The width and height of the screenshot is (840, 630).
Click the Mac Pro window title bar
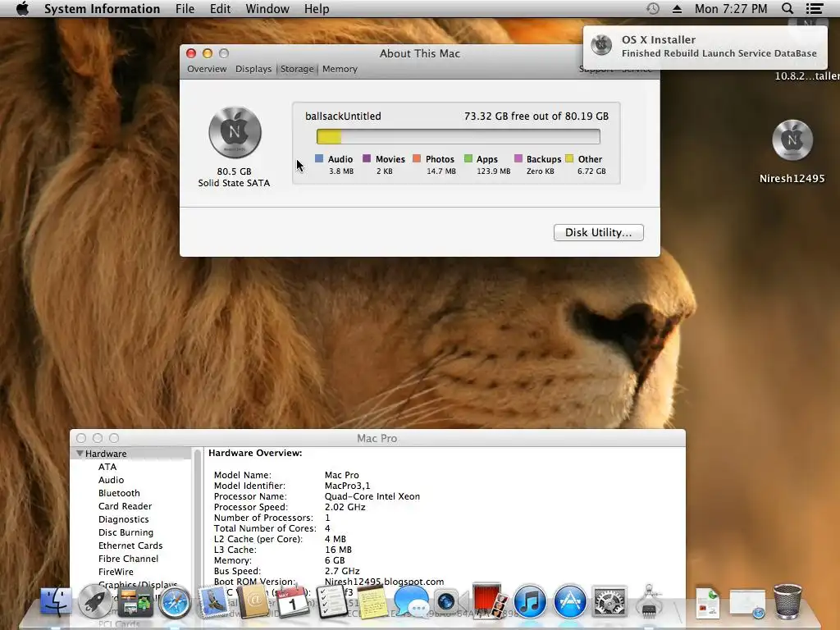(x=377, y=438)
